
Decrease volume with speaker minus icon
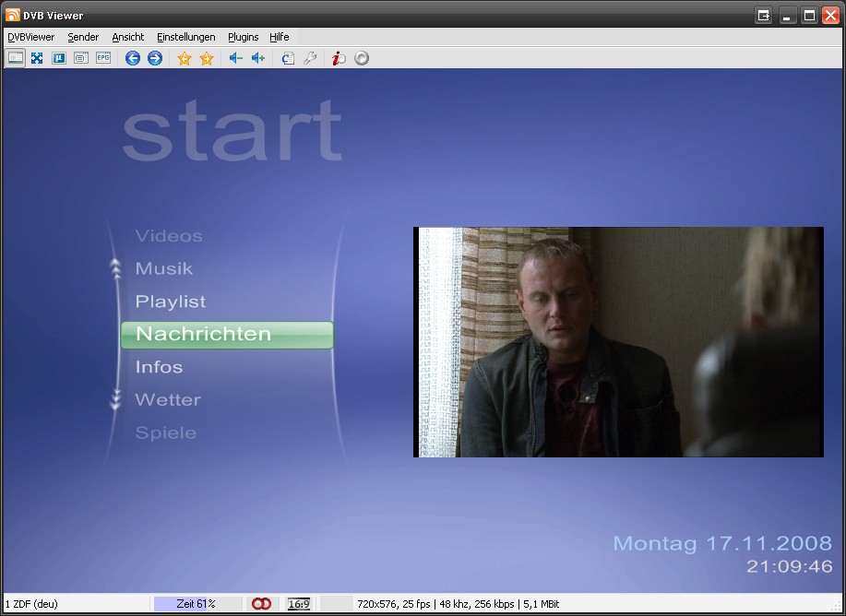coord(236,58)
